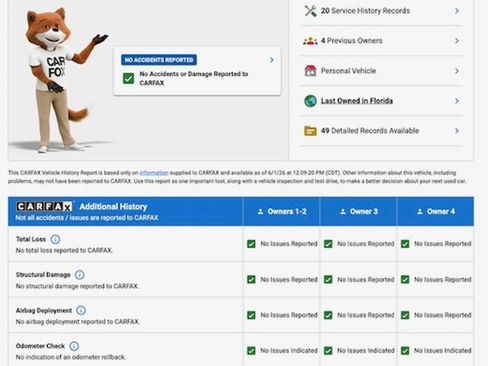This screenshot has width=488, height=366.
Task: Click the NO ACCIDENTS REPORTED blue badge
Action: pos(159,60)
